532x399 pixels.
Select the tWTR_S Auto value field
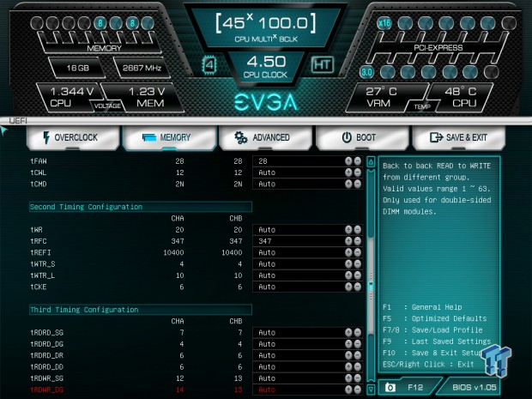point(307,264)
